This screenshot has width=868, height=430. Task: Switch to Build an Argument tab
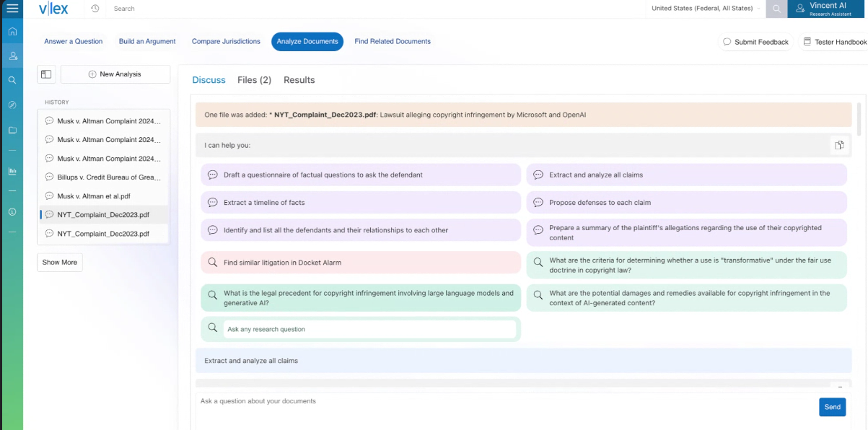(147, 42)
